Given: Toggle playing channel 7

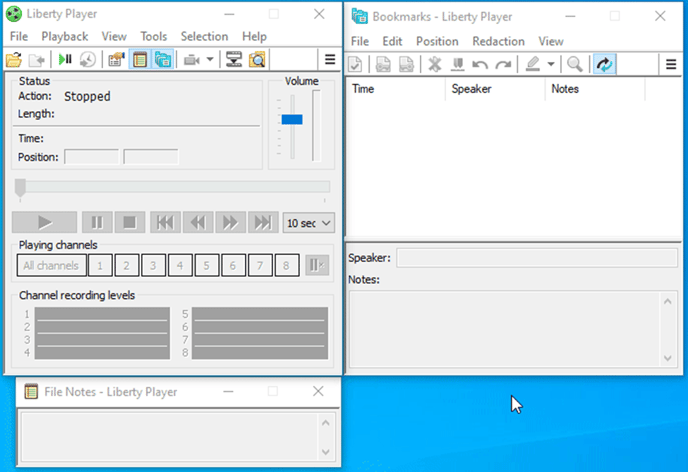Looking at the screenshot, I should 260,265.
